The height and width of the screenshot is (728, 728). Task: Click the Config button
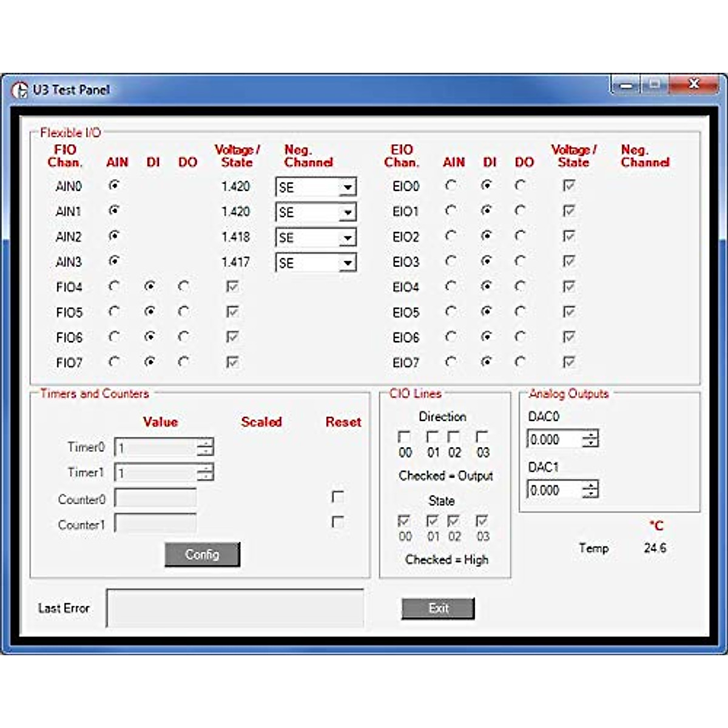[203, 554]
